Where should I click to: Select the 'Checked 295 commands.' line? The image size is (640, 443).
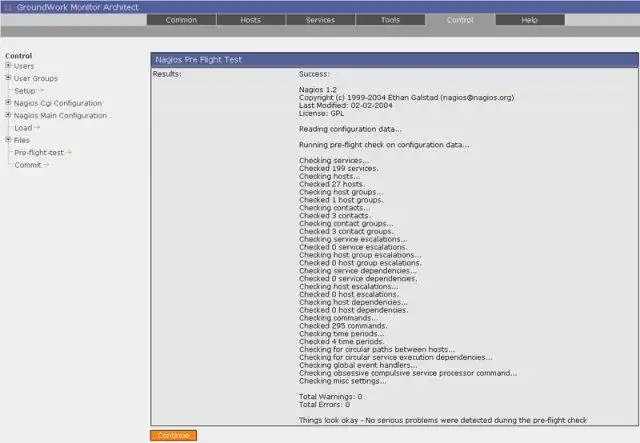click(343, 326)
